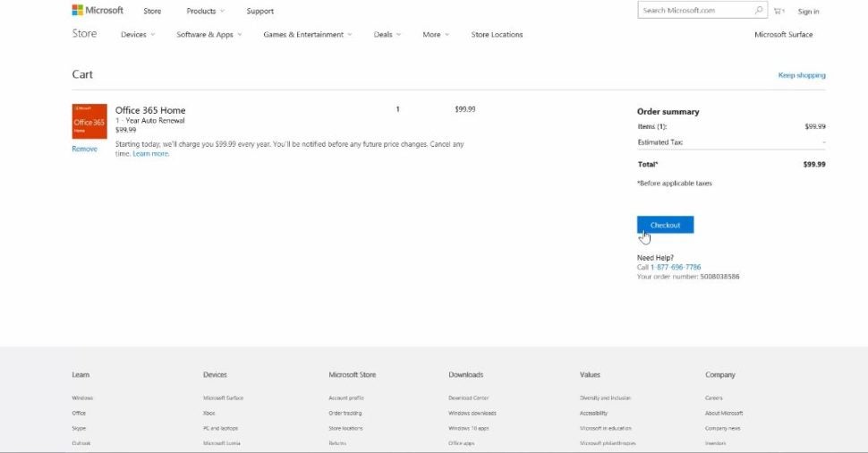The width and height of the screenshot is (868, 453).
Task: Click Keep shopping
Action: coord(802,75)
